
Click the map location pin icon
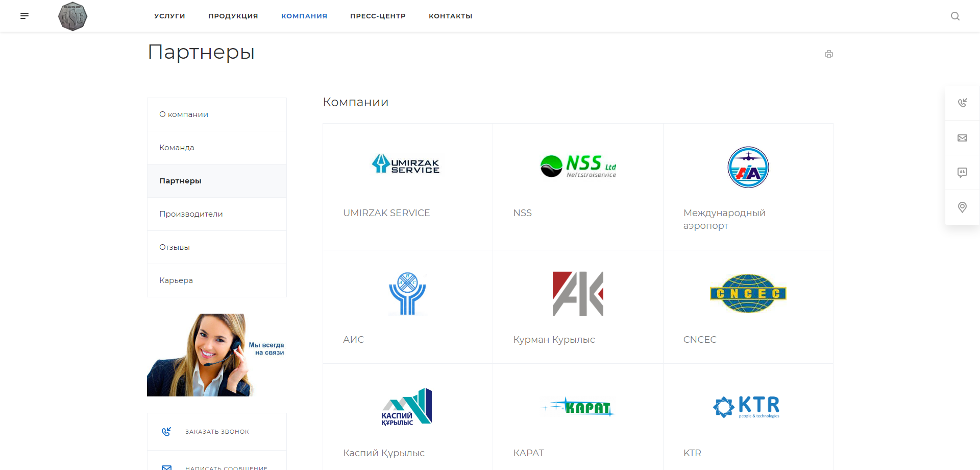962,207
